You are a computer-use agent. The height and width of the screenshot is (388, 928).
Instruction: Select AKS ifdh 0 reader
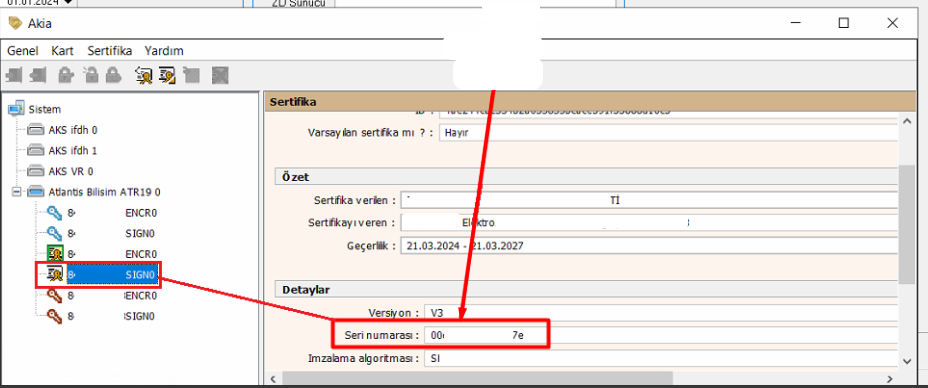coord(73,130)
